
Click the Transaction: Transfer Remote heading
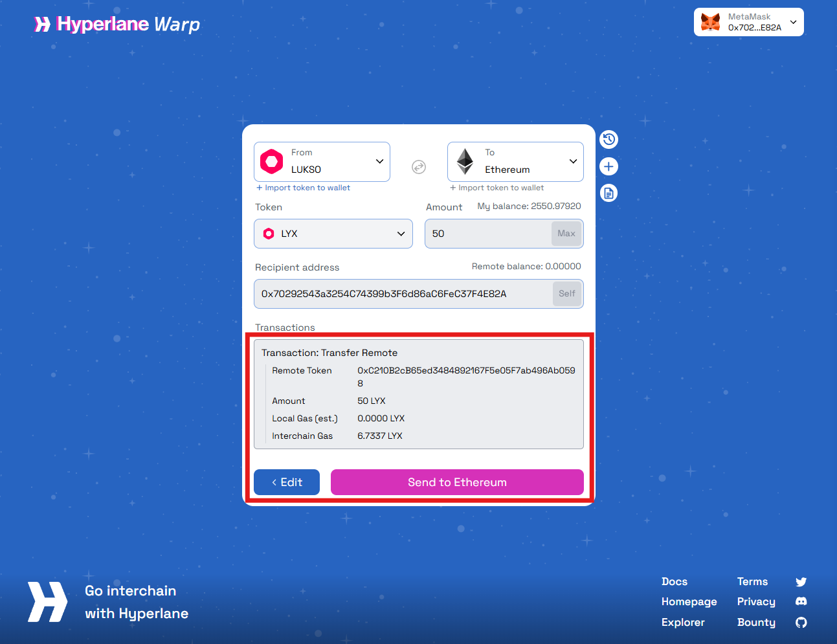[x=329, y=353]
